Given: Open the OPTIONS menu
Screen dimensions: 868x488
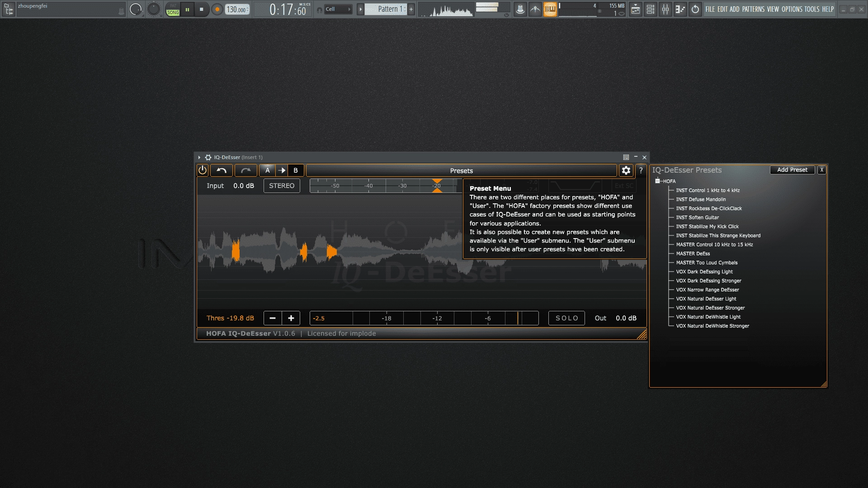Looking at the screenshot, I should click(792, 9).
